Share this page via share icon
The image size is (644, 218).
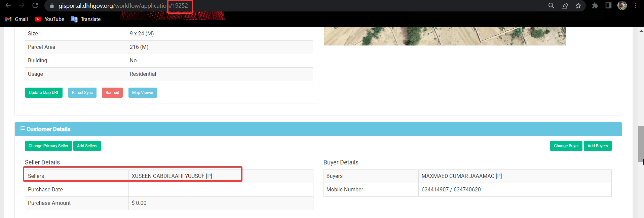tap(565, 6)
